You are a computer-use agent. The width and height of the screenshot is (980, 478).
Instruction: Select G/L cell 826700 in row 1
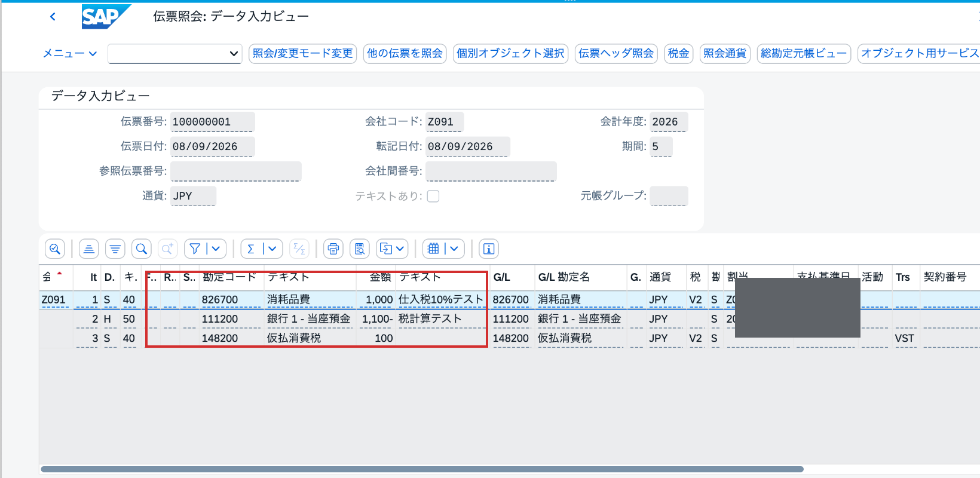[x=511, y=299]
